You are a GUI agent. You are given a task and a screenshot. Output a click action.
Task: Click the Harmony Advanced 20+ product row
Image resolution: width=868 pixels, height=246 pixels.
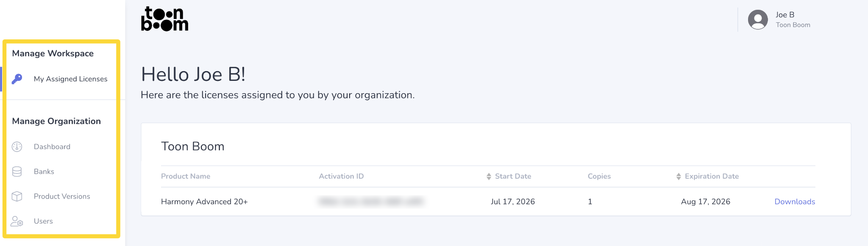pyautogui.click(x=488, y=202)
